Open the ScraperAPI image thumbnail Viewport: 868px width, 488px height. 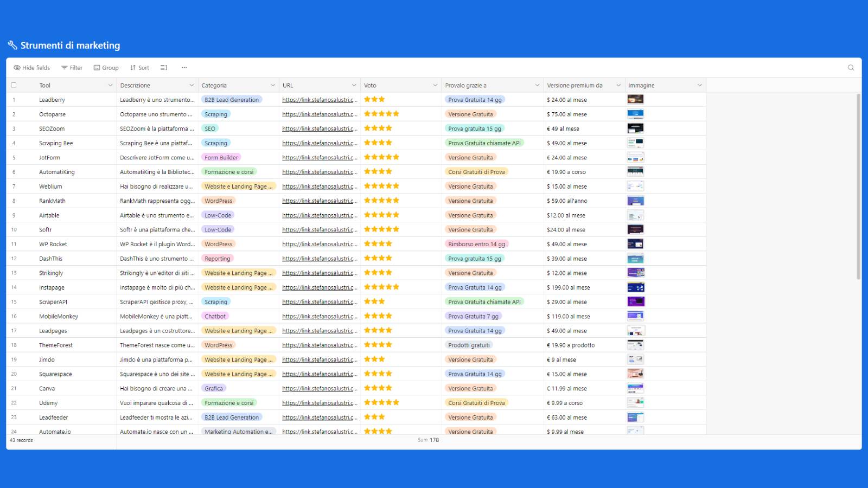pos(635,301)
